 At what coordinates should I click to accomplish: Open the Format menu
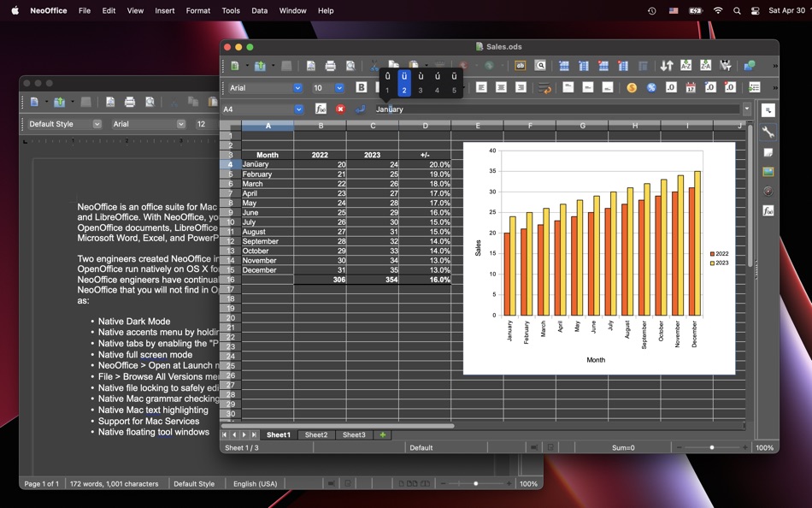(x=197, y=10)
